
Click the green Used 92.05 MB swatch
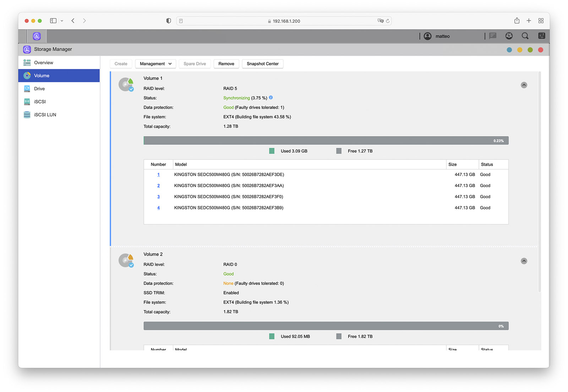point(272,336)
